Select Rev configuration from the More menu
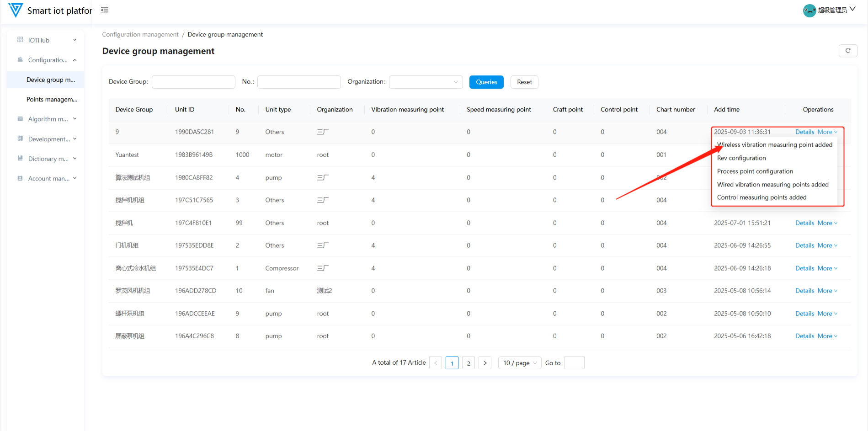The height and width of the screenshot is (431, 868). click(x=741, y=158)
